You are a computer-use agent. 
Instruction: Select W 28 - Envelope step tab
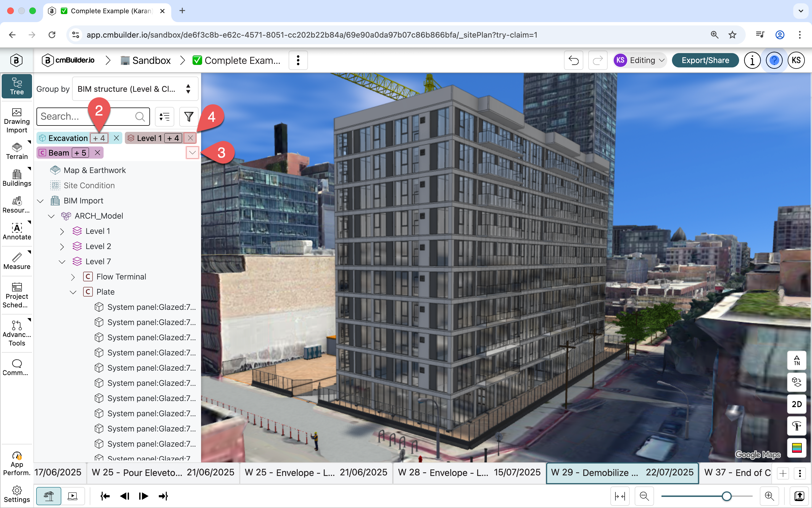tap(469, 473)
